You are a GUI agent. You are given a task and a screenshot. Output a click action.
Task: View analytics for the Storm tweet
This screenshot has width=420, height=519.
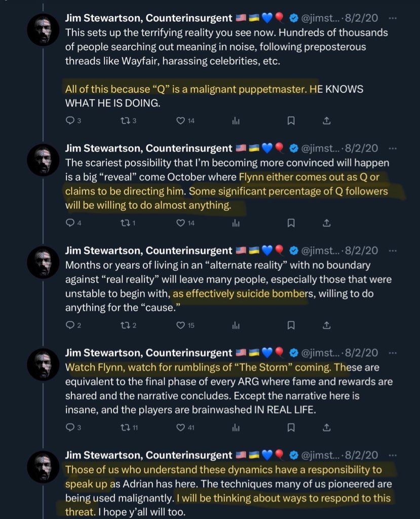pos(236,427)
